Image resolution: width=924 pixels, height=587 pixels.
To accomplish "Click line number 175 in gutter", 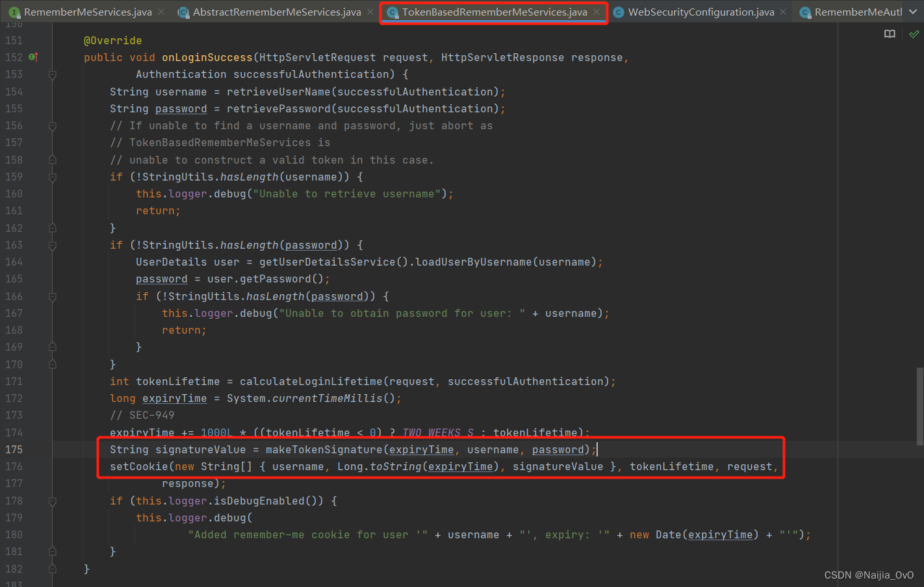I will tap(14, 449).
